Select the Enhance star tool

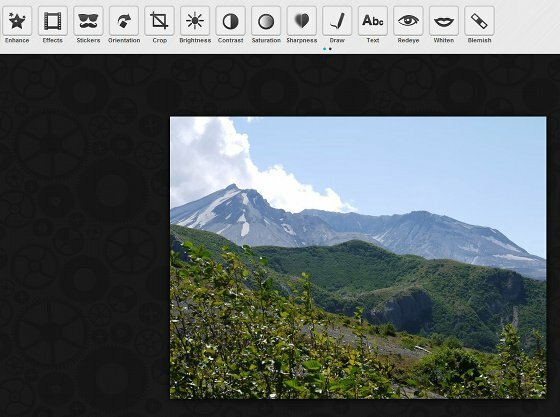click(17, 21)
